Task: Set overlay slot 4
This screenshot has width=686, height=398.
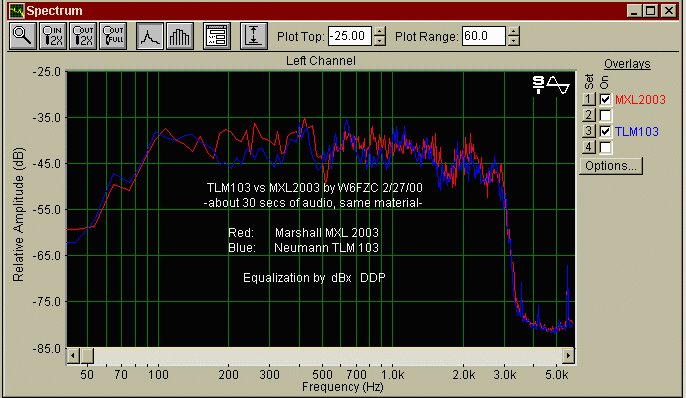Action: [588, 147]
